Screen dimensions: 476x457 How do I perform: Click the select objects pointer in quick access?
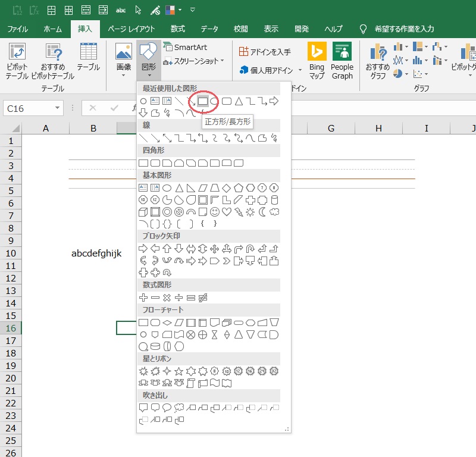coord(138,10)
